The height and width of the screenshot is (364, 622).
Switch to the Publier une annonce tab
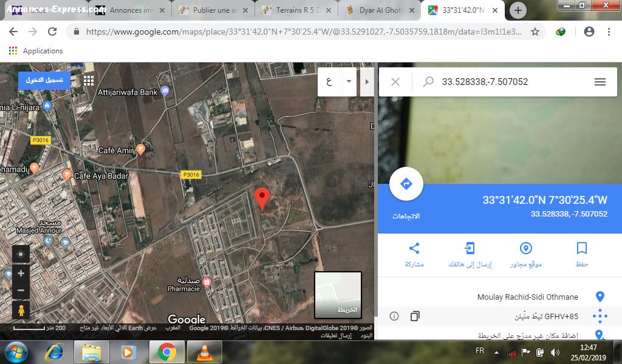(x=213, y=10)
